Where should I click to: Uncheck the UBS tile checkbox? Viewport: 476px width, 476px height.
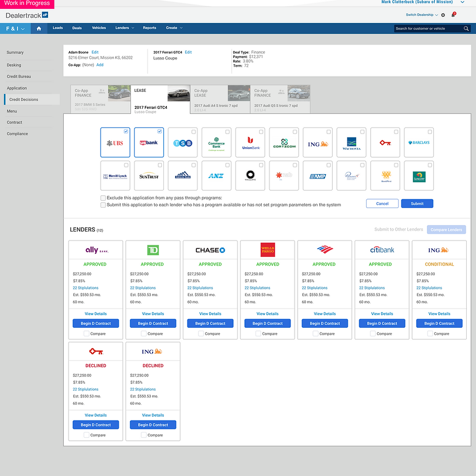pos(126,132)
